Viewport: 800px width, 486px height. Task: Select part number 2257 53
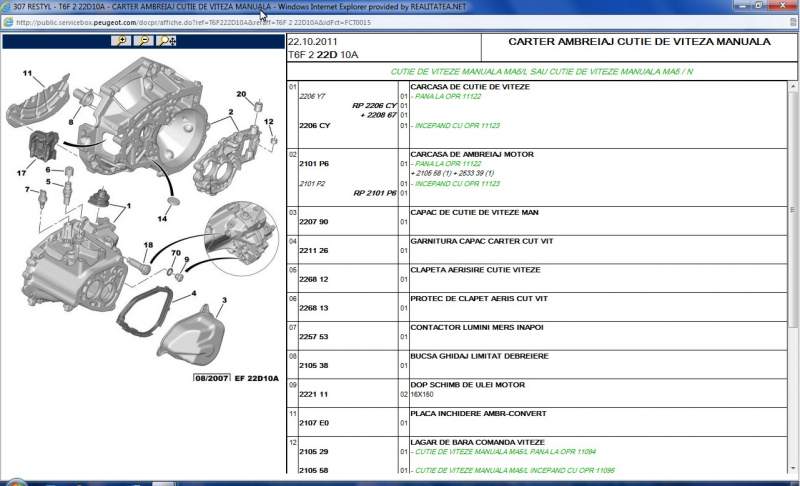pyautogui.click(x=314, y=337)
